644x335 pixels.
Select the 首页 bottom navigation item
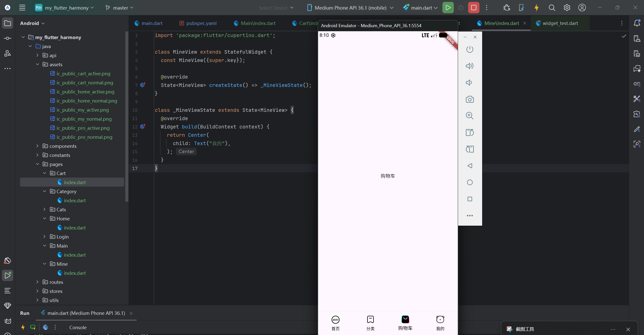coord(335,323)
